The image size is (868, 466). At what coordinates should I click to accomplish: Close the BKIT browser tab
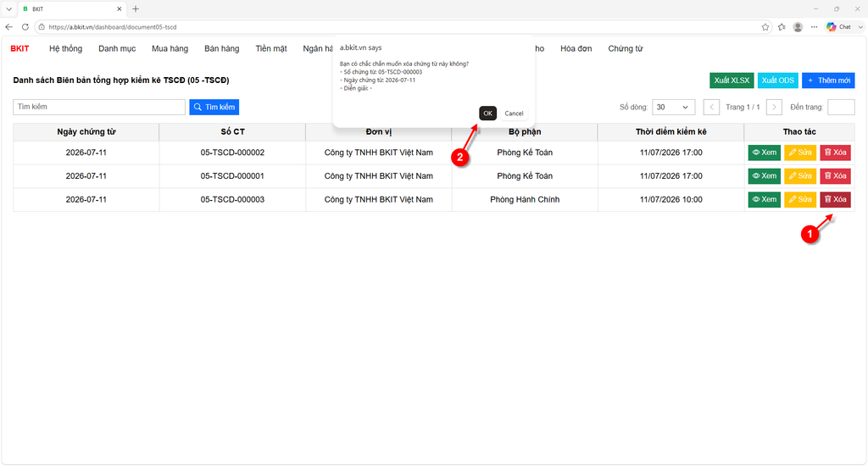click(x=119, y=8)
